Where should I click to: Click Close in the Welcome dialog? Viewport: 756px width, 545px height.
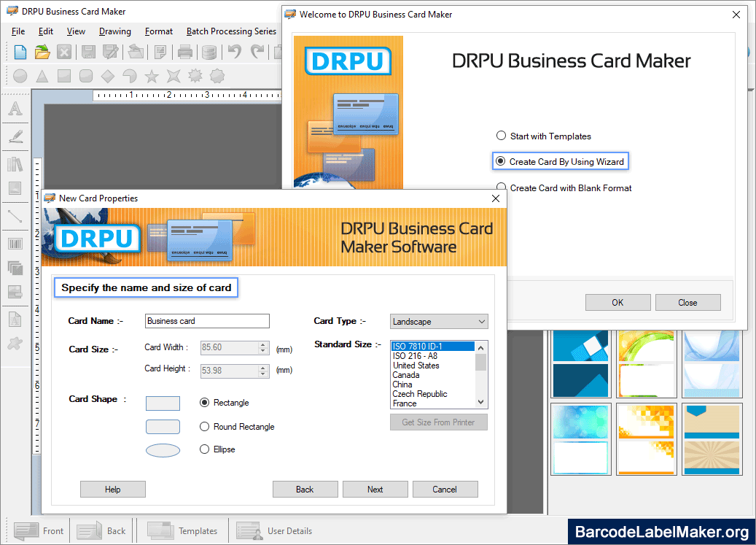click(688, 302)
